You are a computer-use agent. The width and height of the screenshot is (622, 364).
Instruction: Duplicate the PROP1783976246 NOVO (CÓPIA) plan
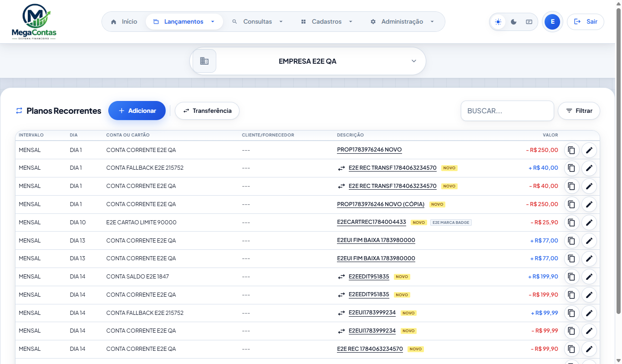point(571,204)
